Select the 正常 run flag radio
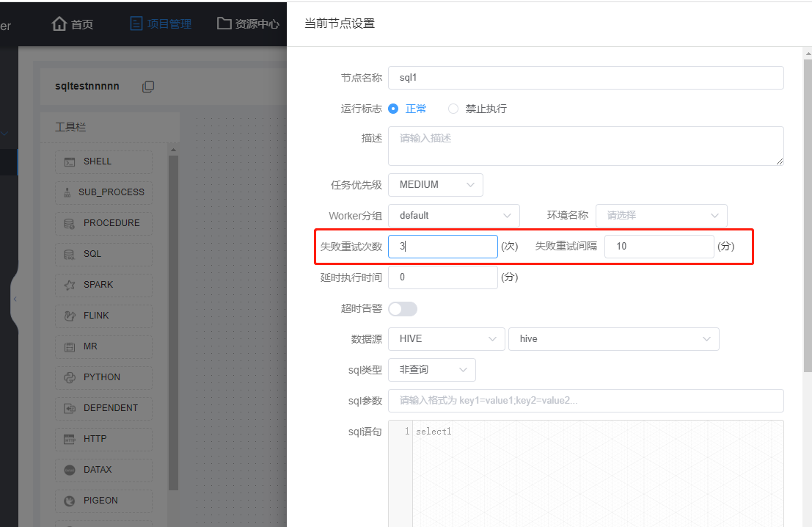The image size is (812, 527). tap(393, 109)
